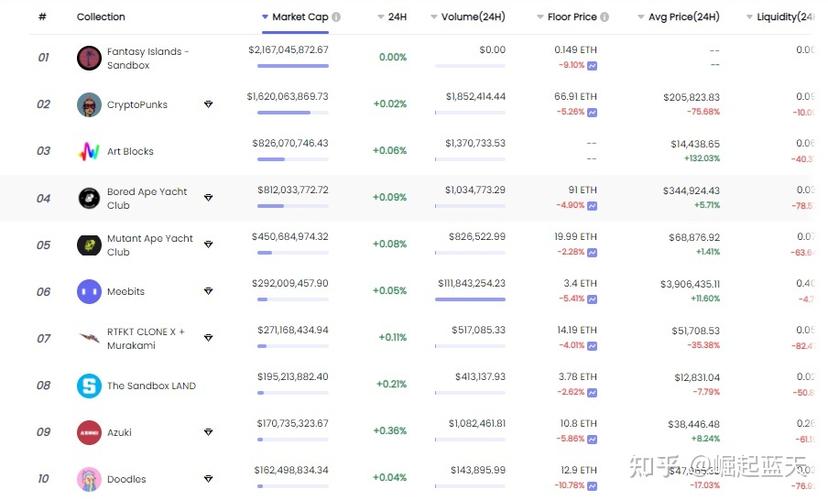Select the 66.91 ETH floor price
The height and width of the screenshot is (500, 828).
(x=576, y=97)
